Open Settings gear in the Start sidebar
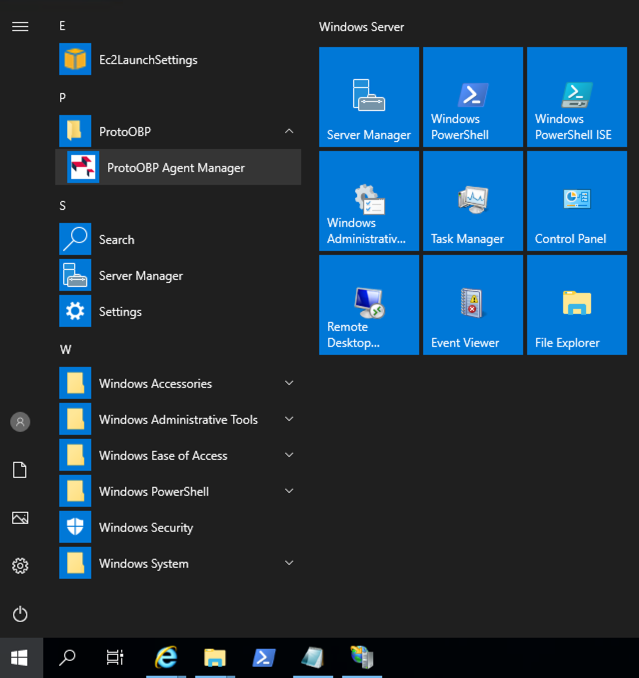 coord(20,566)
